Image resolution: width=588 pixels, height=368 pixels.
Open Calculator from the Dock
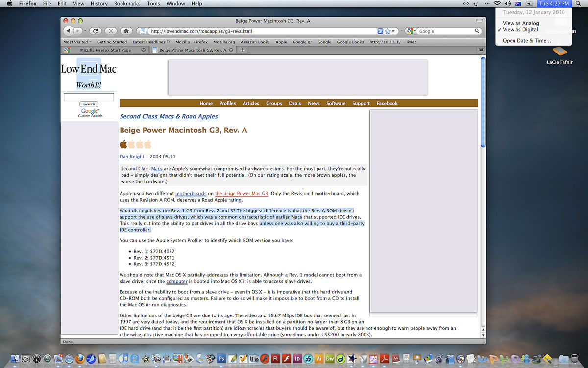113,359
